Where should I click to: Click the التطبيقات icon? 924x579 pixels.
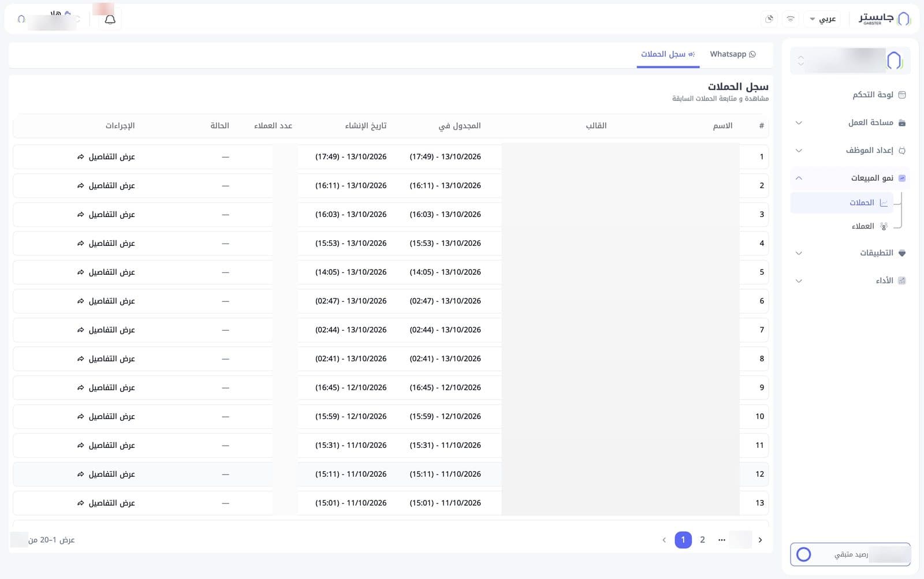[x=902, y=253]
